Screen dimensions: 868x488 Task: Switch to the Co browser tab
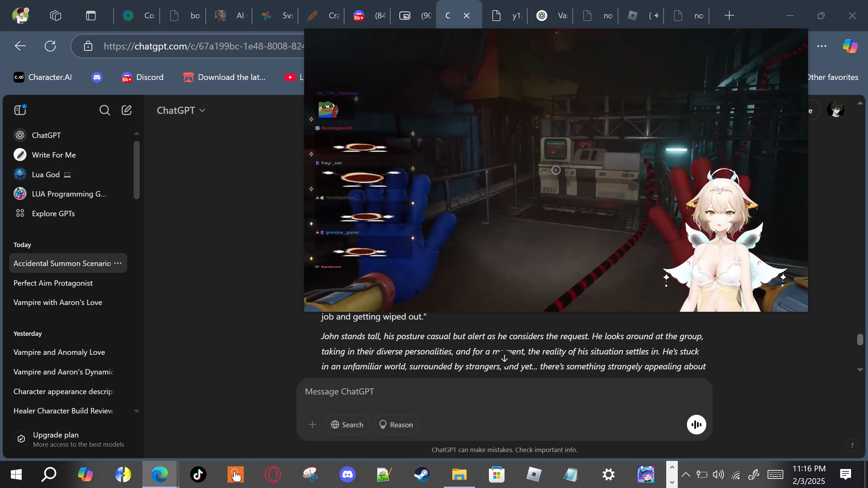coord(137,16)
